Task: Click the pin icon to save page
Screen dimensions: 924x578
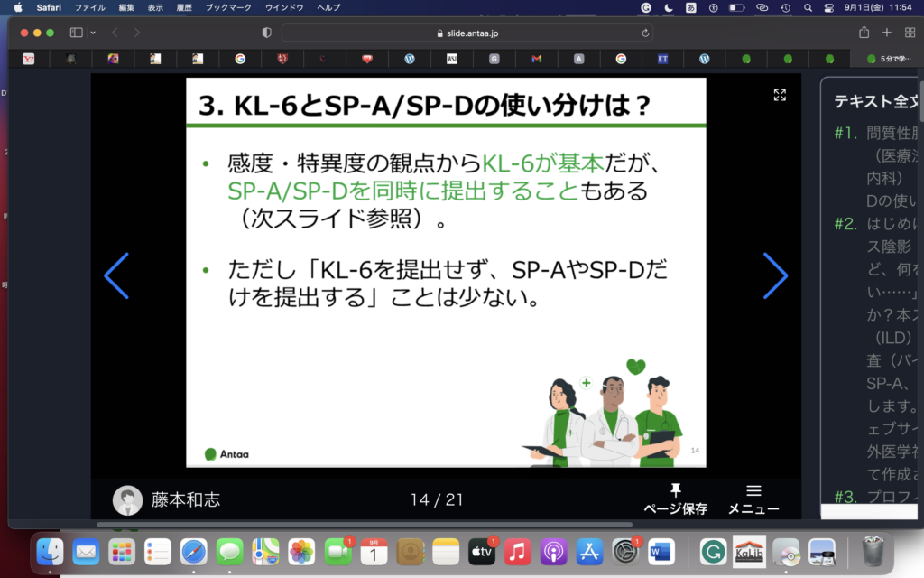Action: click(x=675, y=491)
